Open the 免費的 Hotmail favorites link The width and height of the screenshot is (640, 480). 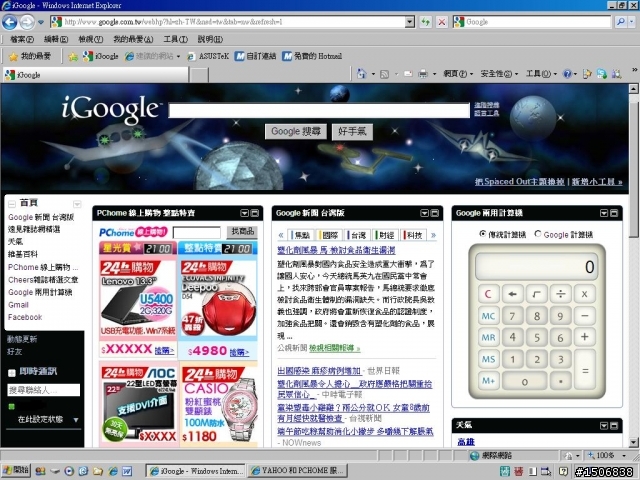[312, 56]
